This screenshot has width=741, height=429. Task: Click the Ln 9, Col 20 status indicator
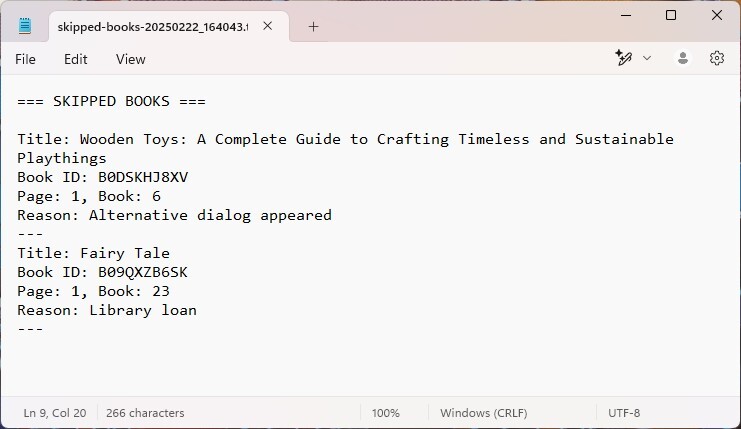[x=55, y=413]
